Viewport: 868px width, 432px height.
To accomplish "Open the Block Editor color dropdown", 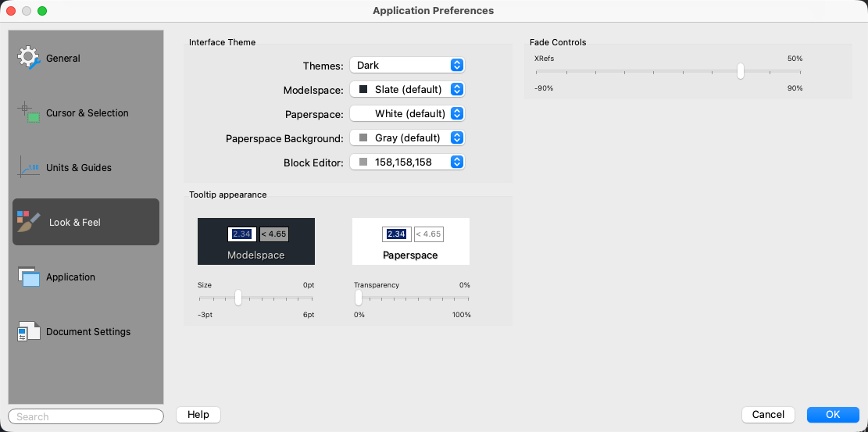I will (x=407, y=162).
